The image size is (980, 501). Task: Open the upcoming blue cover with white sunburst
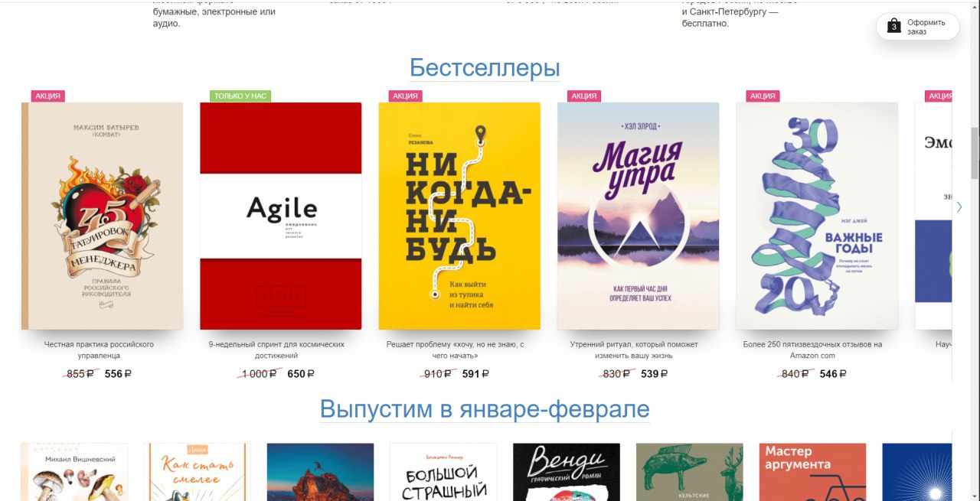tap(916, 472)
